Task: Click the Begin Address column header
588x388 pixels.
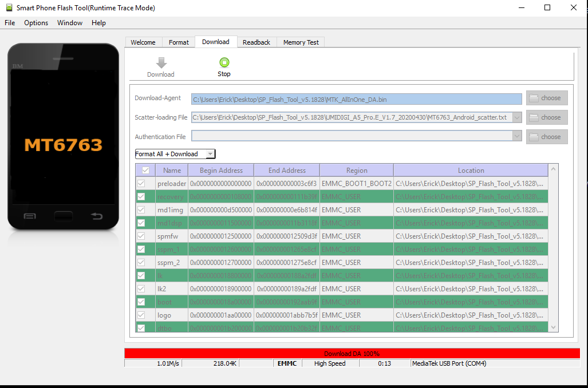Action: (221, 170)
